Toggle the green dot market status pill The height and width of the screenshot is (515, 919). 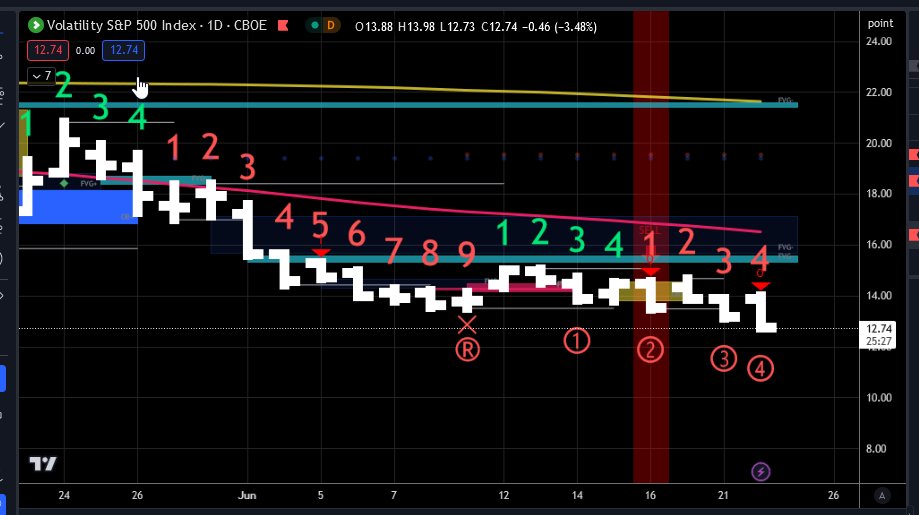point(315,25)
